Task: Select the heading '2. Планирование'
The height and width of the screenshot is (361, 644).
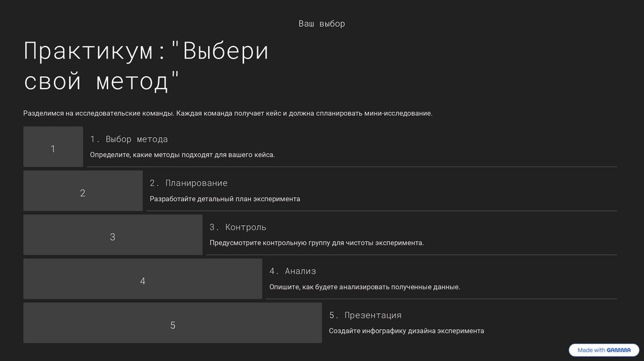Action: pyautogui.click(x=189, y=183)
